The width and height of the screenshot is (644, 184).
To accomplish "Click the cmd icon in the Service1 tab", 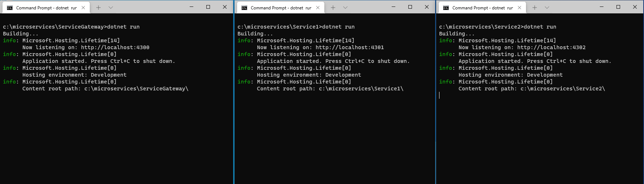I will tap(244, 8).
